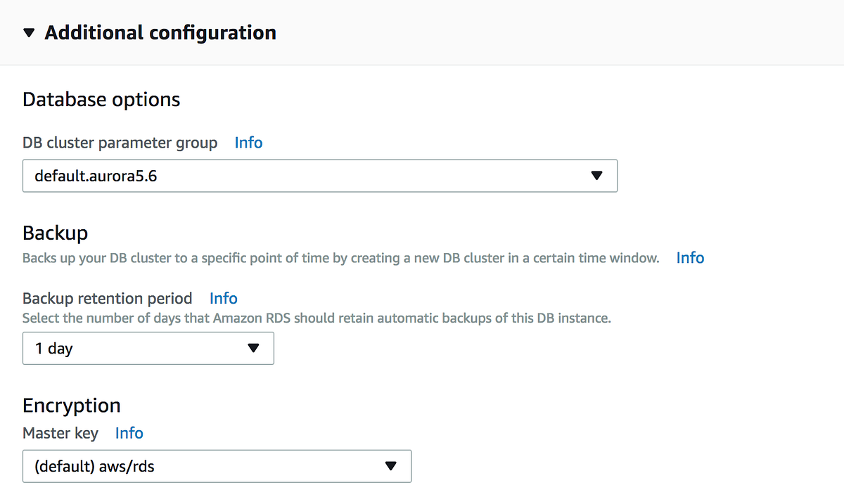Open the 1 day retention dropdown

[148, 348]
